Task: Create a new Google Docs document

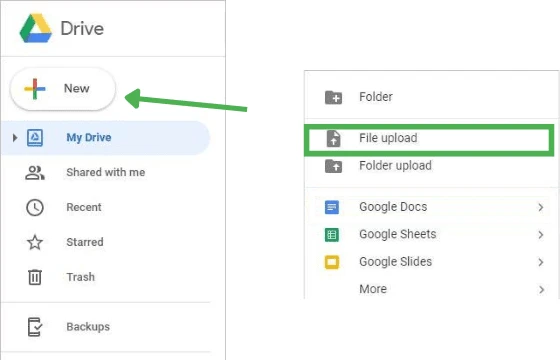Action: [431, 207]
